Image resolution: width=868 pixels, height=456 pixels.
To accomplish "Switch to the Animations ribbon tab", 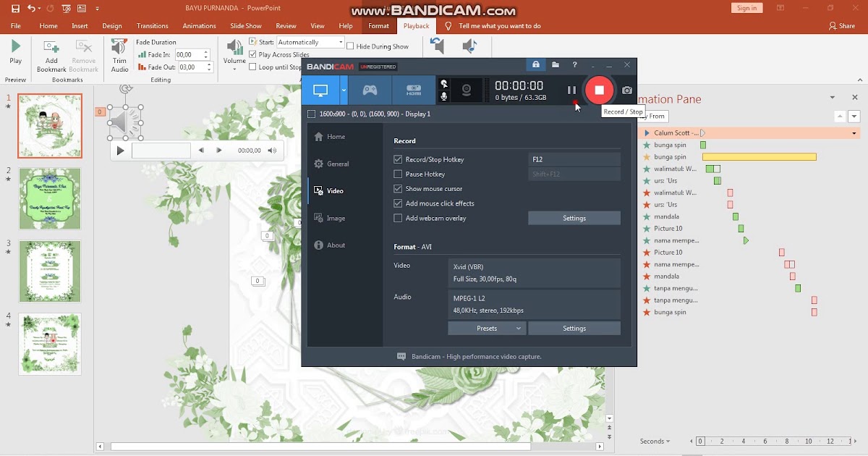I will [199, 26].
